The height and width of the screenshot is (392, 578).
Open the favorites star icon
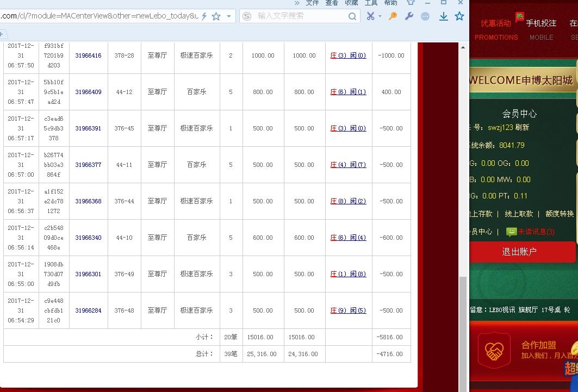(459, 17)
